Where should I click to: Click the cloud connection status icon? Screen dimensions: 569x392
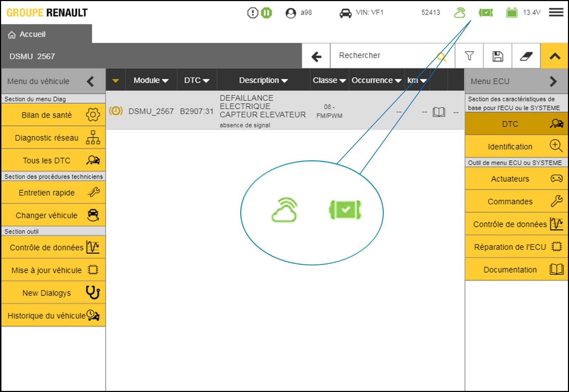(460, 13)
